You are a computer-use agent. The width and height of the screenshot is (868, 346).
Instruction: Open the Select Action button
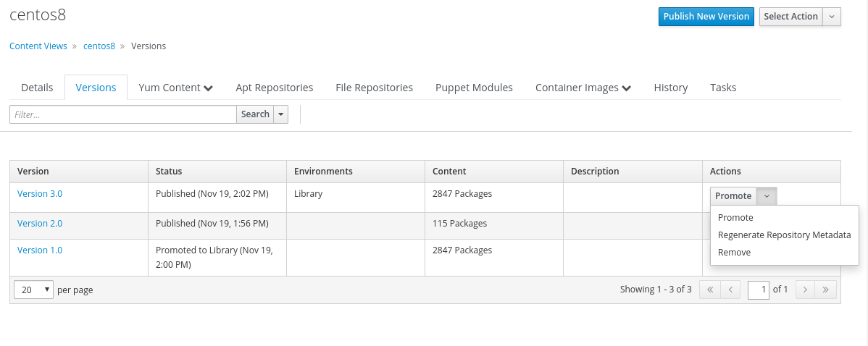[x=791, y=17]
